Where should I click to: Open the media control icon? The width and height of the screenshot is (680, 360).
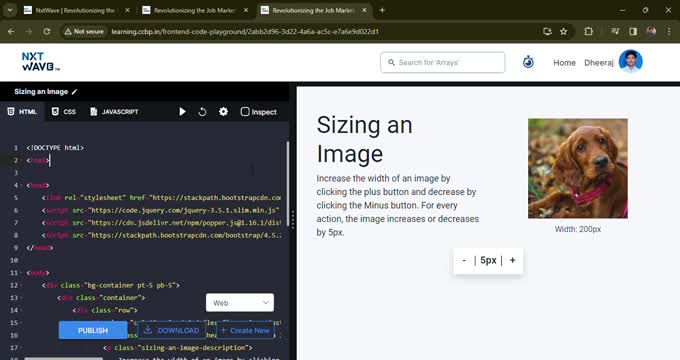pyautogui.click(x=615, y=32)
